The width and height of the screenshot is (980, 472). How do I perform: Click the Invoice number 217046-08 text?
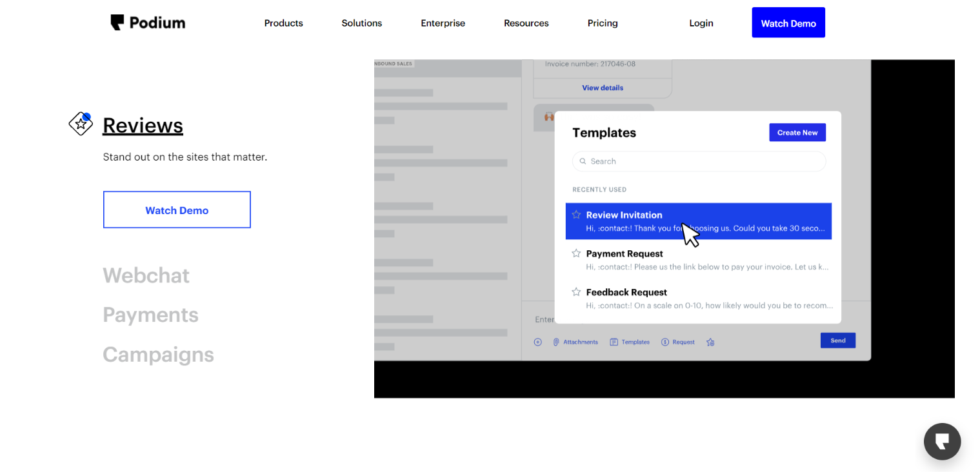click(590, 64)
